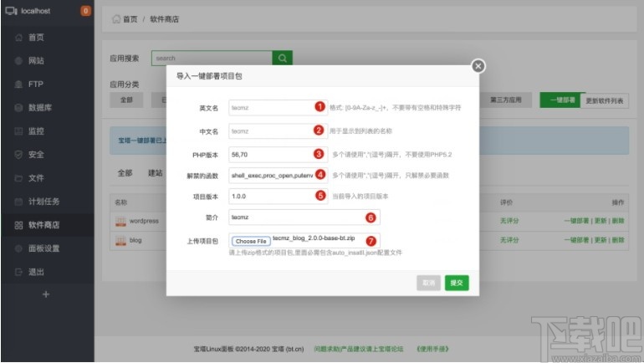Viewport: 644px width, 363px height.
Task: Select the 第三方应用 category tab
Action: [506, 100]
